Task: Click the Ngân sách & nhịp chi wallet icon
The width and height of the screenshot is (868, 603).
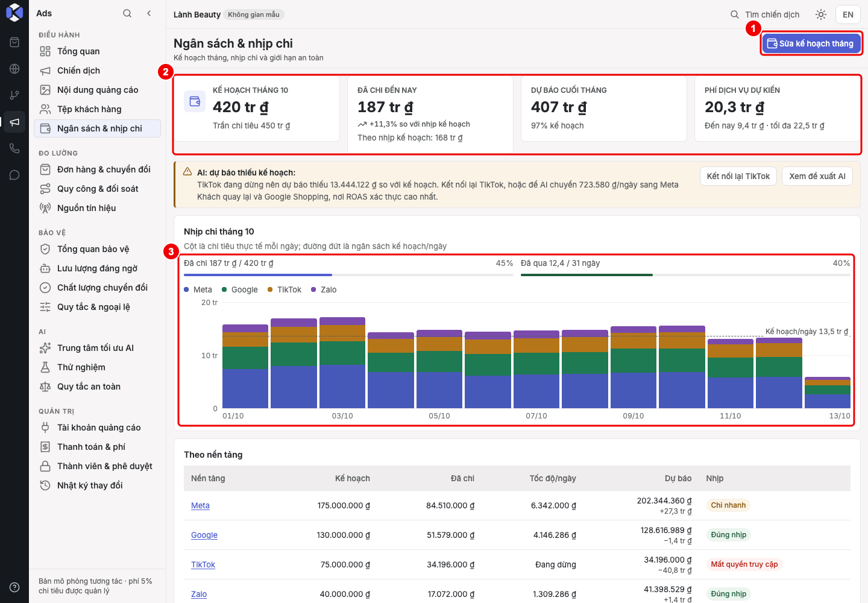Action: [x=45, y=128]
